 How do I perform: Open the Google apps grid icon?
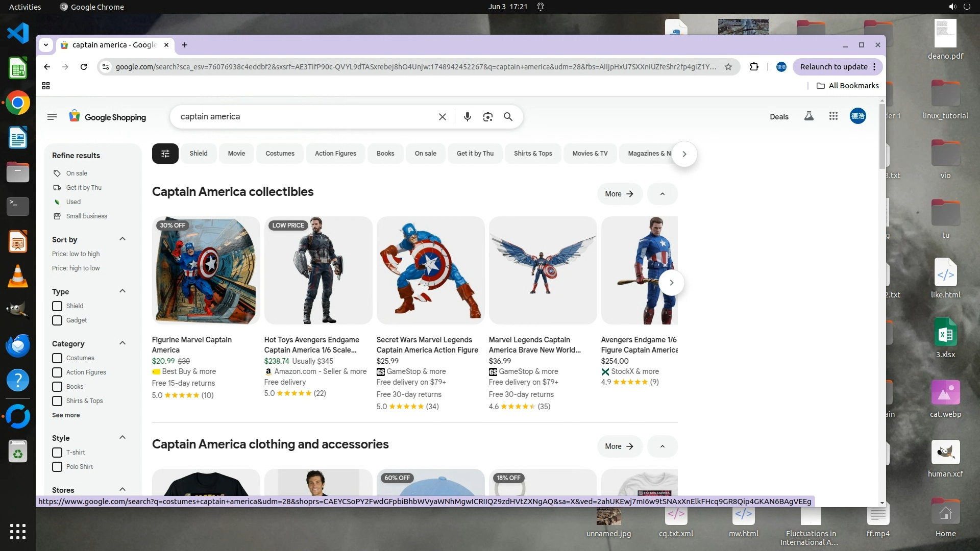(x=834, y=116)
